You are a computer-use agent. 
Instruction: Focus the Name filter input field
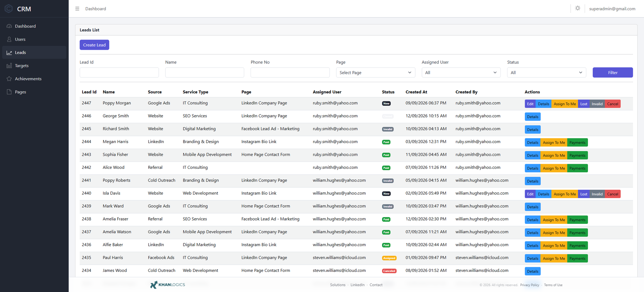[x=205, y=72]
